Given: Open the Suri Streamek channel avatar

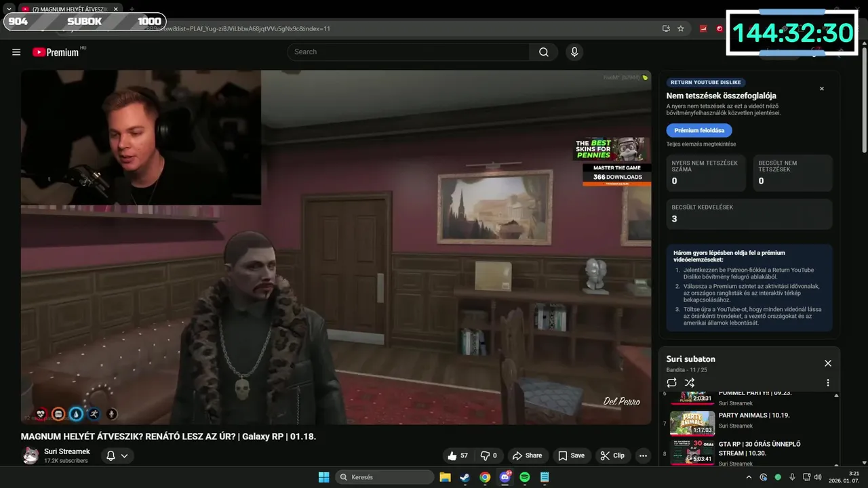Looking at the screenshot, I should coord(31,455).
